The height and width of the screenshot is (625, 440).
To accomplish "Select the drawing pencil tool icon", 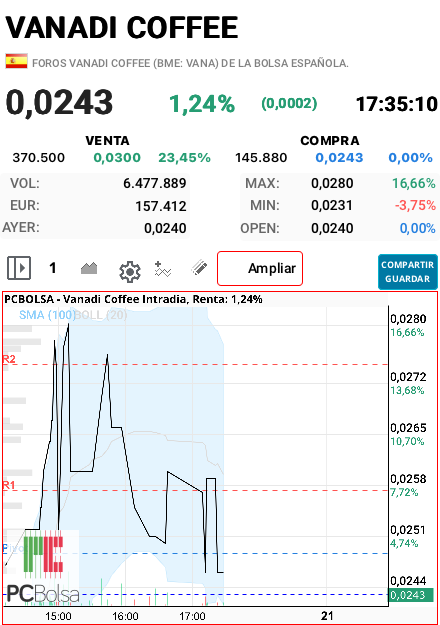I will tap(199, 268).
